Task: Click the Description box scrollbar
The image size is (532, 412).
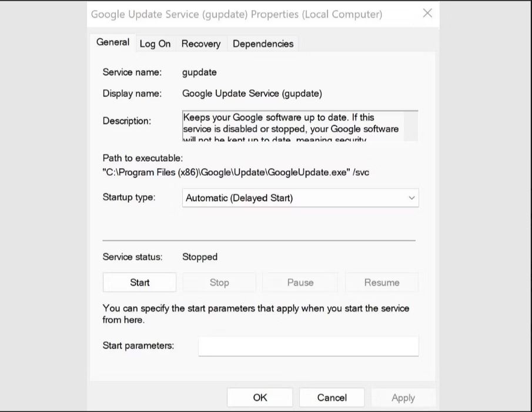Action: (x=411, y=126)
